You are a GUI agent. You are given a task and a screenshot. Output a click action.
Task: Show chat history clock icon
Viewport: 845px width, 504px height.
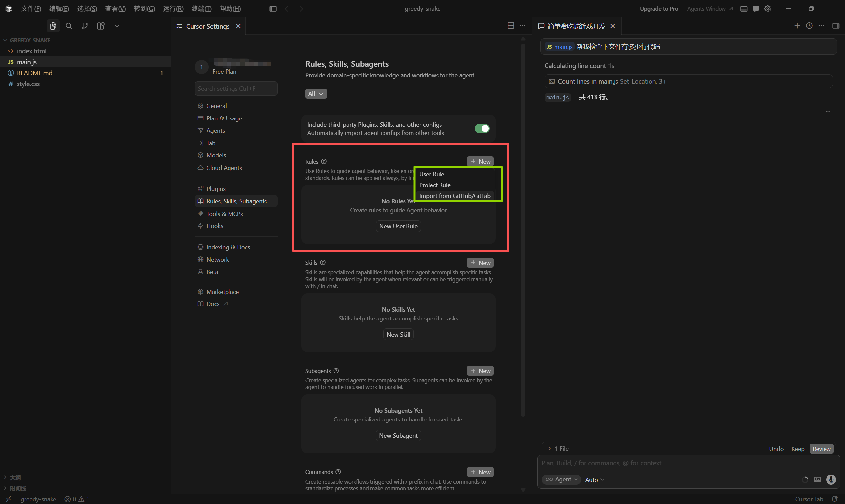point(809,26)
